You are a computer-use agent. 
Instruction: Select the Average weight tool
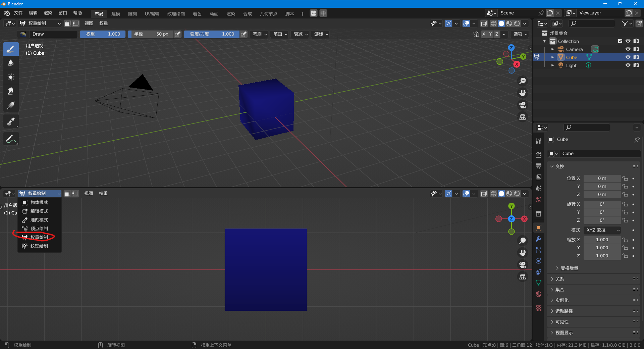tap(11, 77)
